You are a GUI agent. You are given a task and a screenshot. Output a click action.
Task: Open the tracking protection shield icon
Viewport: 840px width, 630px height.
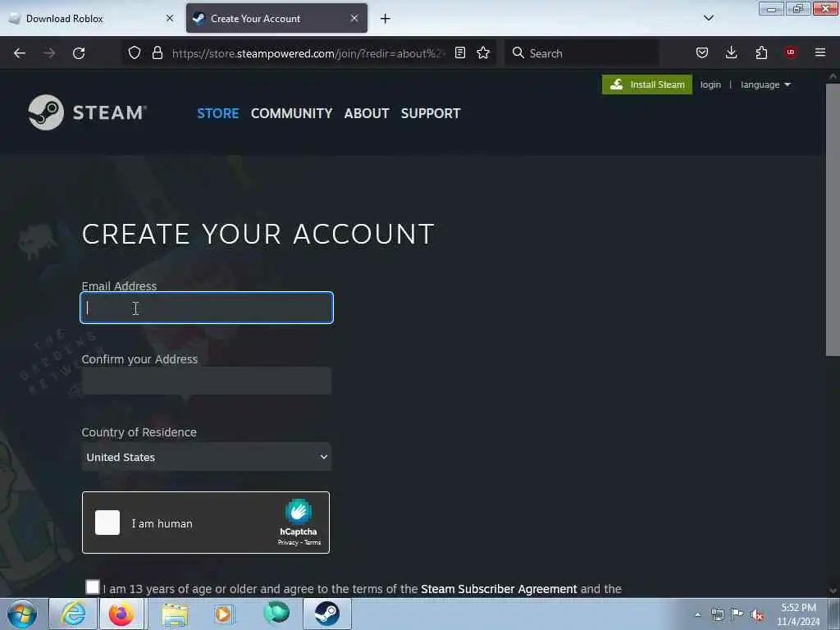[x=135, y=52]
